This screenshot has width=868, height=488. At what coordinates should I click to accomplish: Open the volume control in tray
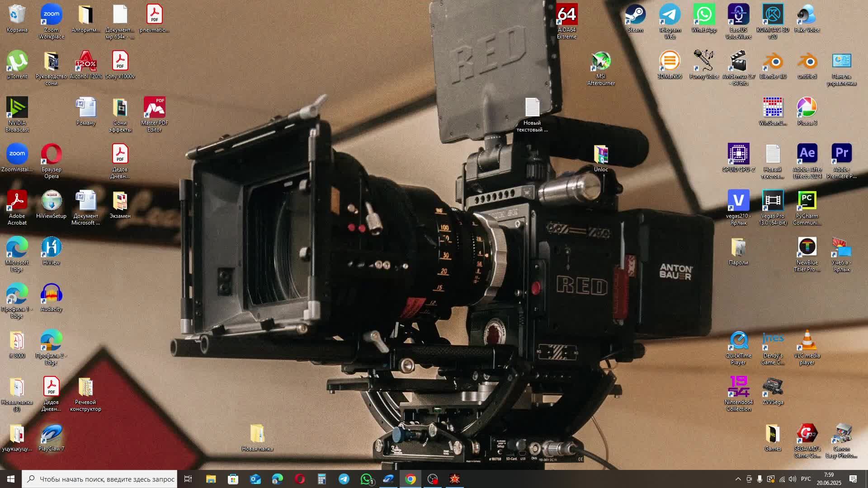[793, 479]
